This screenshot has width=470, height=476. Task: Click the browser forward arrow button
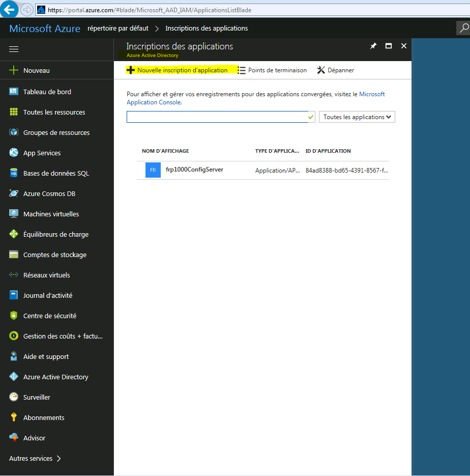click(26, 10)
